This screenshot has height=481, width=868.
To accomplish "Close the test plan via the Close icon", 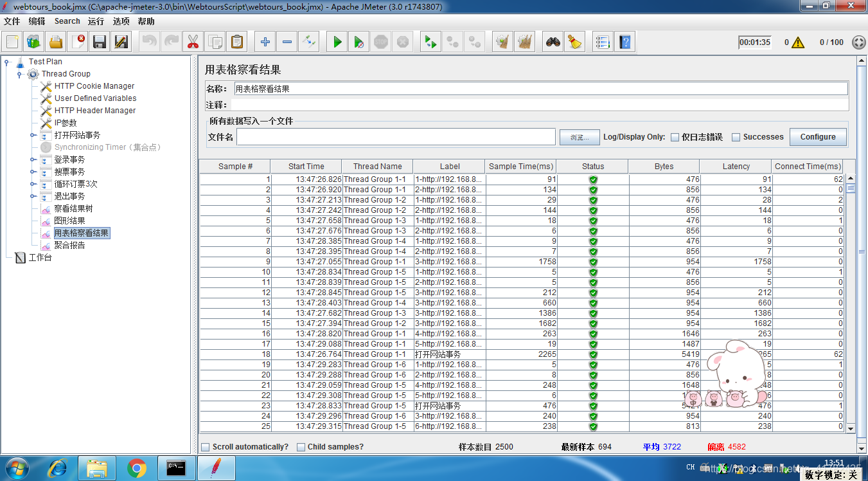I will [78, 42].
